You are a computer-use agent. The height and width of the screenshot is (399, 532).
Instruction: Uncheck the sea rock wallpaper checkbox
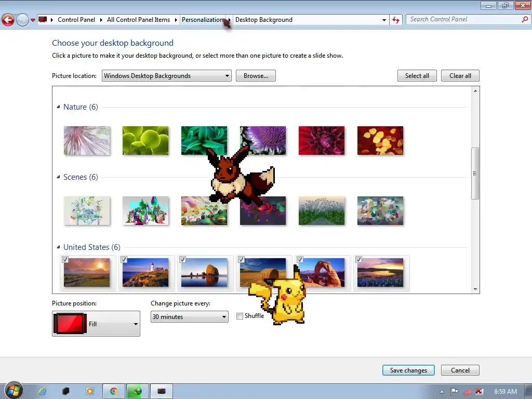(x=182, y=260)
